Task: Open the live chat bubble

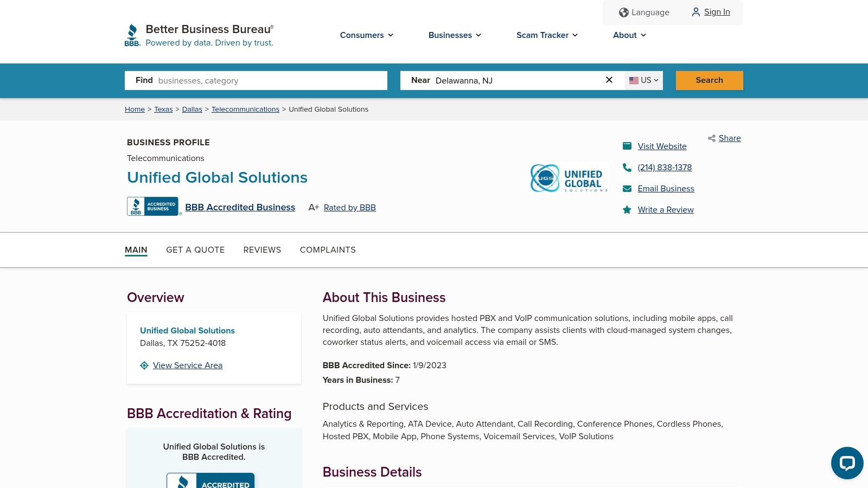Action: point(847,463)
